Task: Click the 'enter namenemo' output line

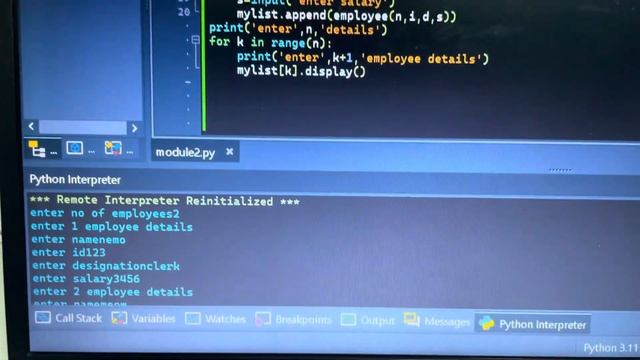Action: click(x=78, y=240)
